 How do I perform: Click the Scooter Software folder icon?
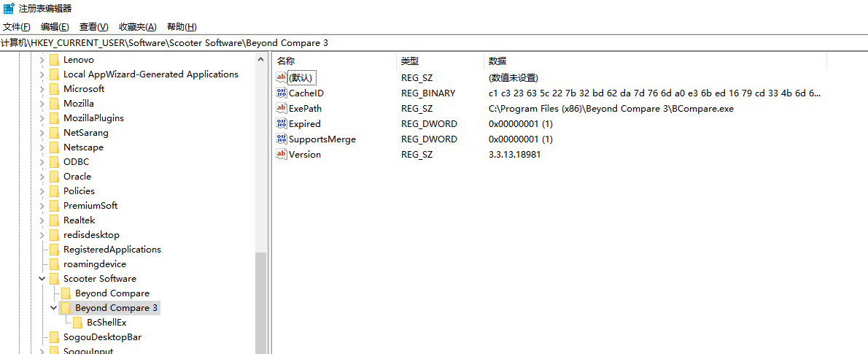tap(54, 279)
